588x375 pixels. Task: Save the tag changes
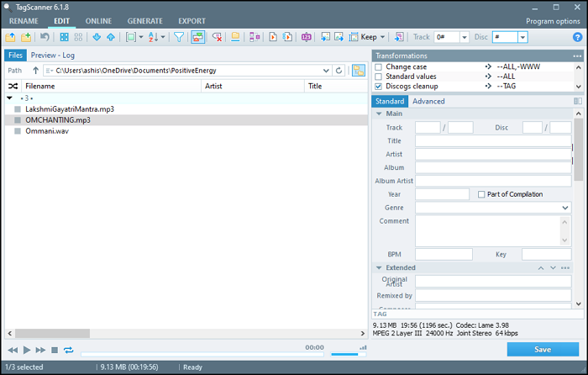[x=543, y=349]
